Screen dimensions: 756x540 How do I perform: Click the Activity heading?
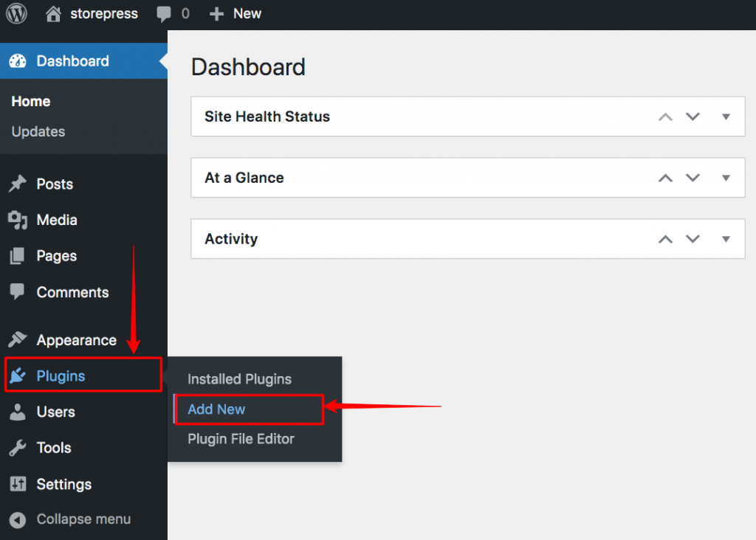click(x=231, y=239)
